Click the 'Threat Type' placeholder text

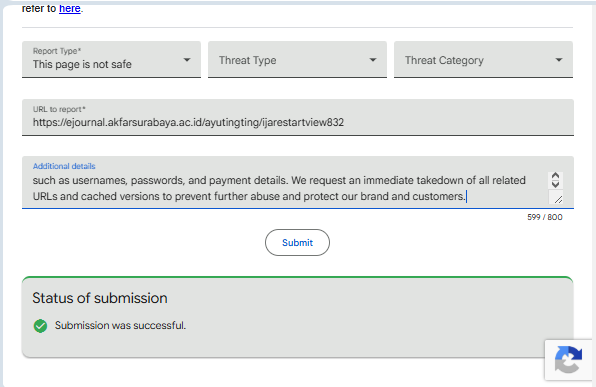pos(247,60)
